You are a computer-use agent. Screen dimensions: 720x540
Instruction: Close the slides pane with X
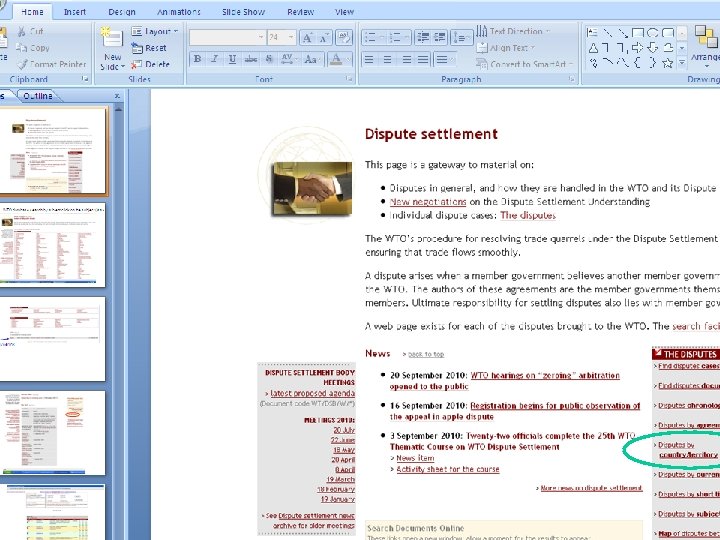click(x=117, y=96)
